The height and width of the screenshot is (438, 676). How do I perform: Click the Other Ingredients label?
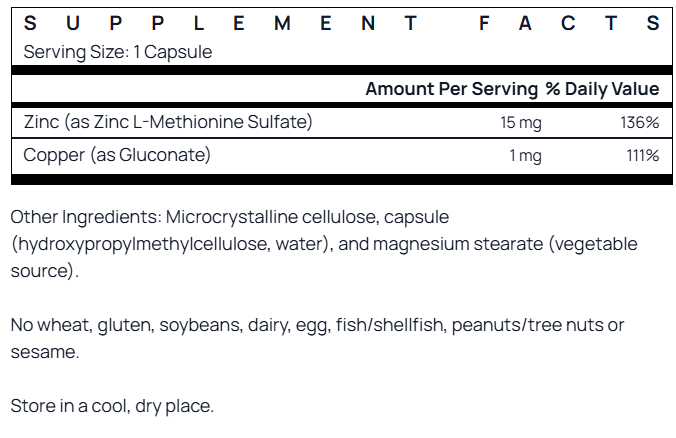(86, 217)
